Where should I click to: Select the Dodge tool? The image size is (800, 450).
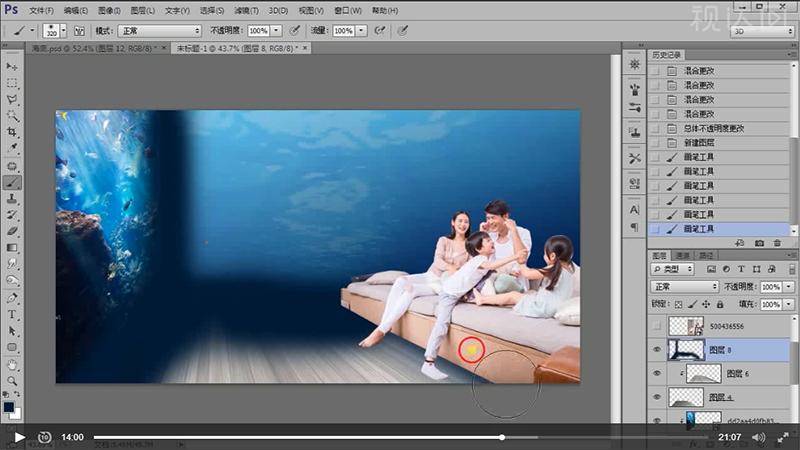click(12, 280)
